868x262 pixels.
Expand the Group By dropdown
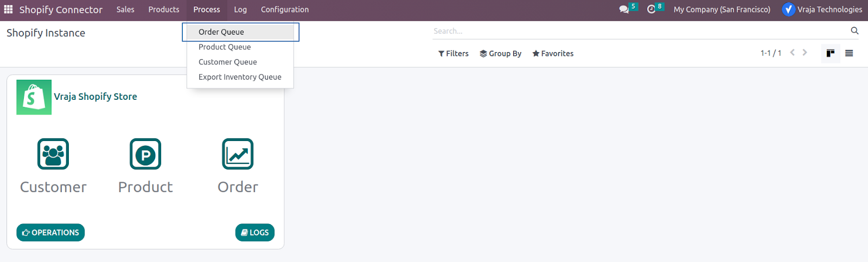[500, 53]
